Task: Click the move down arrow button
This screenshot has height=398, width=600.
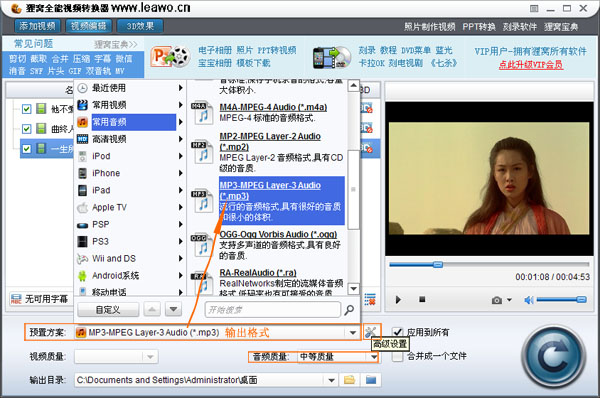Action: pos(173,309)
